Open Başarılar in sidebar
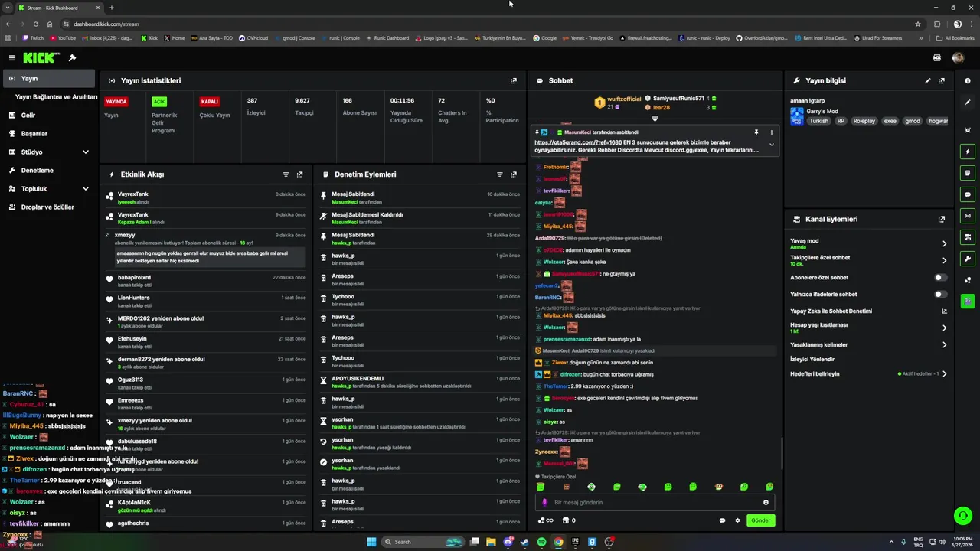 pyautogui.click(x=47, y=134)
